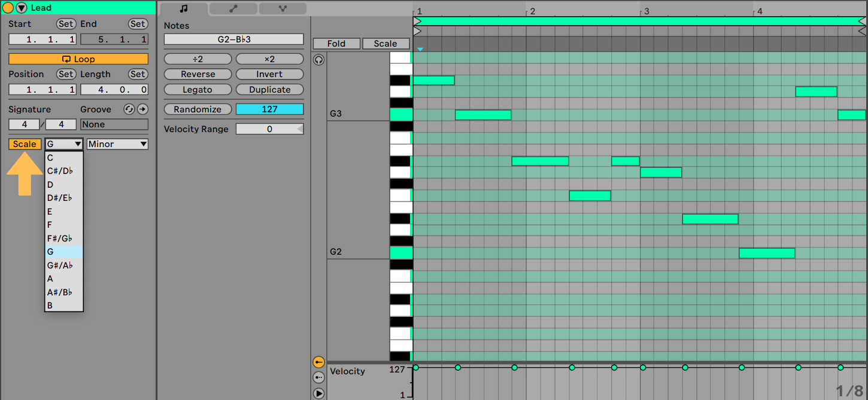The height and width of the screenshot is (400, 868).
Task: Open the Notes tab with music note icon
Action: (x=184, y=8)
